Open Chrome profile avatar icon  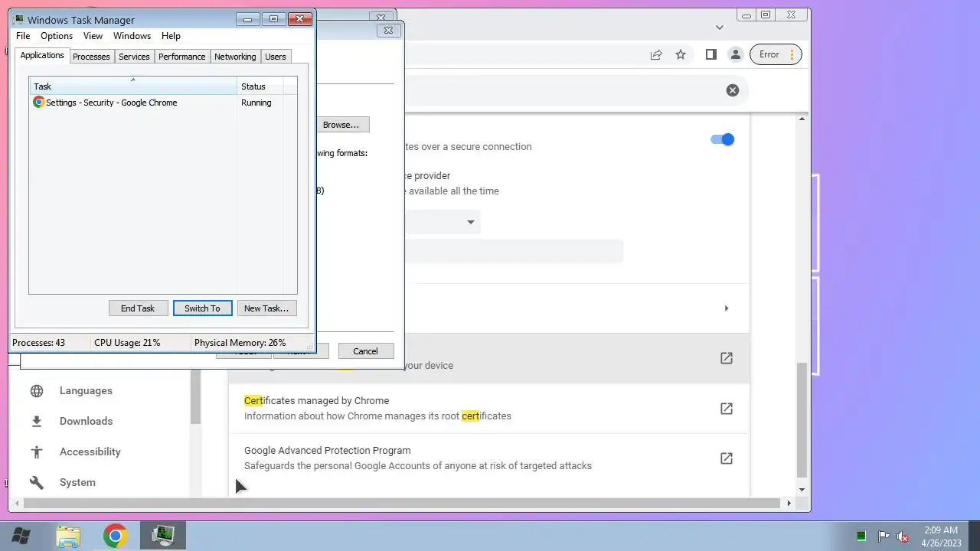(x=735, y=54)
